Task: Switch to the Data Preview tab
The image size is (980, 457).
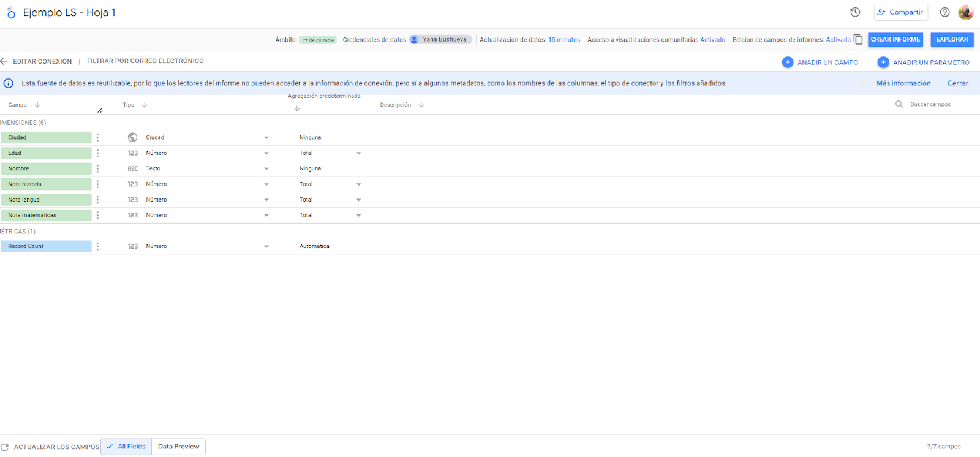Action: tap(178, 447)
